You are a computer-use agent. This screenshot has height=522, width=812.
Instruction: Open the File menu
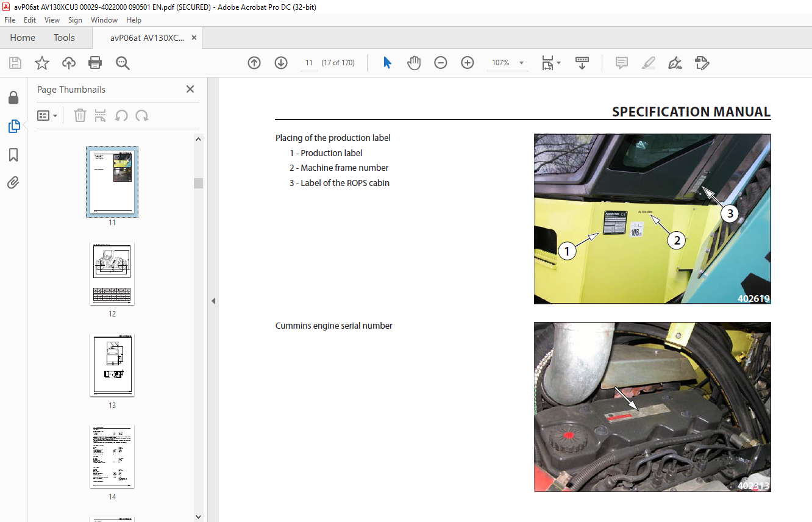click(x=10, y=20)
